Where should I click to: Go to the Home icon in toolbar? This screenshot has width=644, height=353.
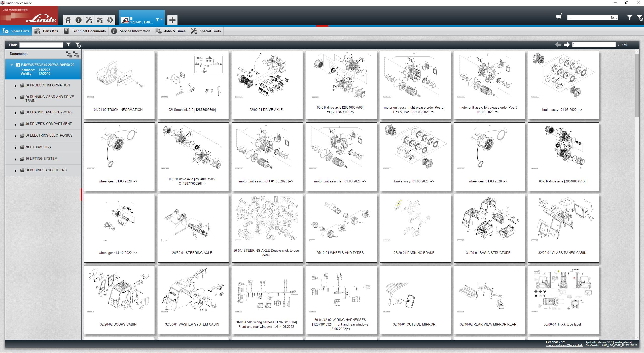click(x=68, y=20)
